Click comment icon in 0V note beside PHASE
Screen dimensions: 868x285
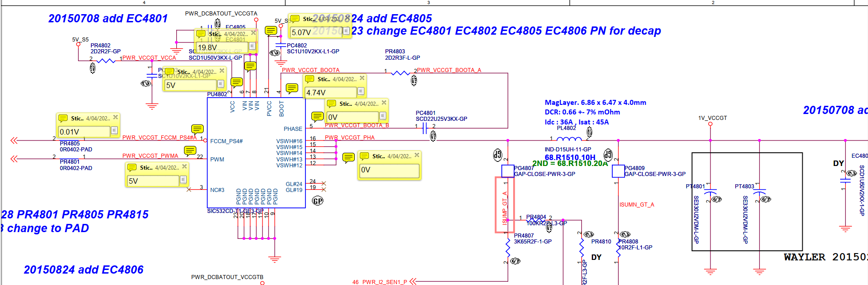[x=331, y=104]
